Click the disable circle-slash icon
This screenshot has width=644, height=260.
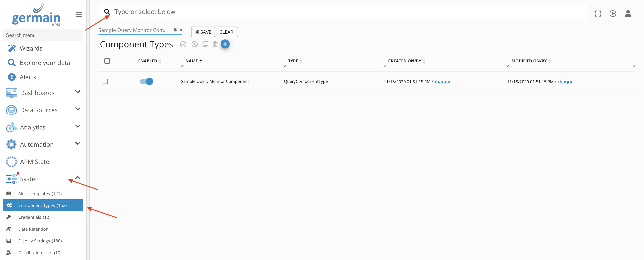click(x=194, y=44)
